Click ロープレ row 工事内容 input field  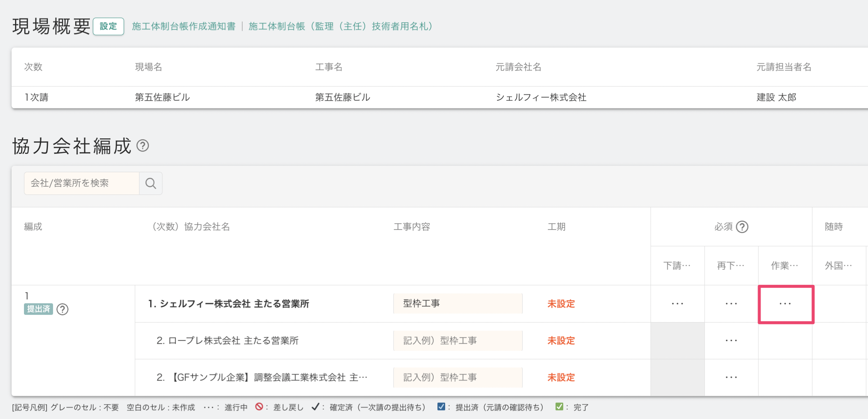(457, 341)
